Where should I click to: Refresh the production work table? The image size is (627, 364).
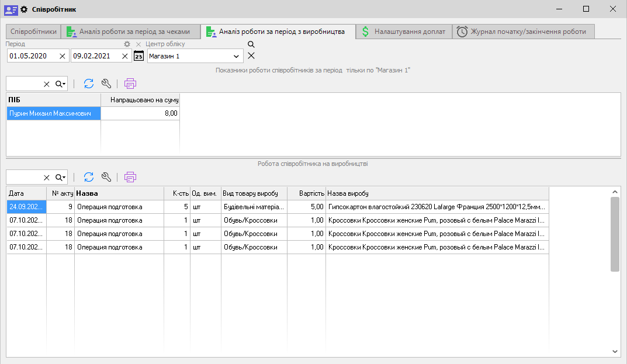point(89,177)
